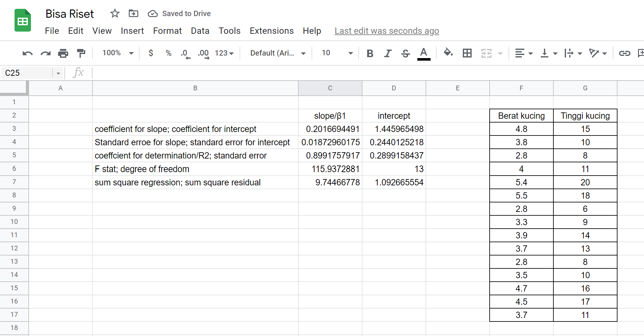Open the Extensions menu

(x=271, y=31)
